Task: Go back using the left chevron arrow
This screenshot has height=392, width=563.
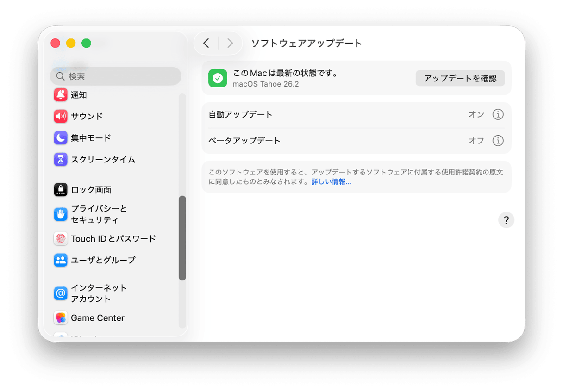Action: pos(206,43)
